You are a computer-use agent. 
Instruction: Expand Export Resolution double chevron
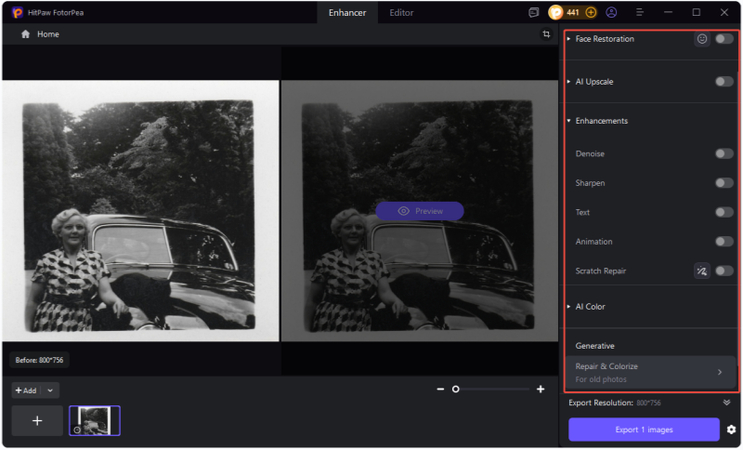(726, 403)
